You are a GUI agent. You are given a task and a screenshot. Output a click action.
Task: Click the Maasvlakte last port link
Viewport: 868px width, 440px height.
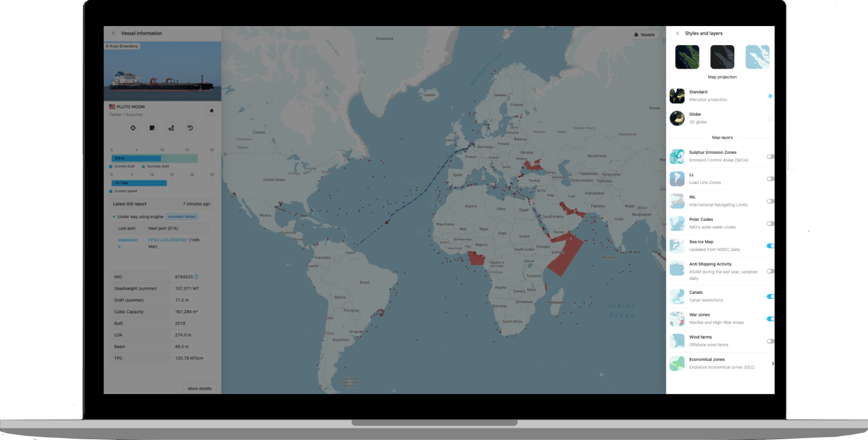coord(128,240)
